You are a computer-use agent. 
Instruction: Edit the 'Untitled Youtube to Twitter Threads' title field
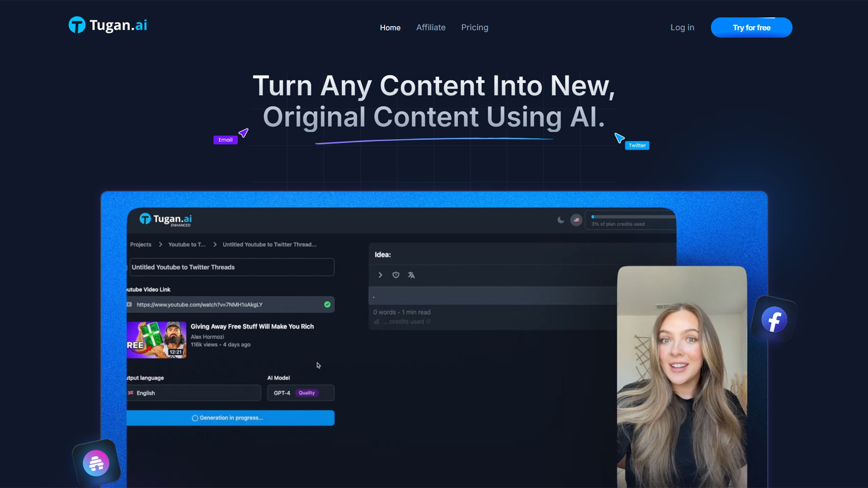coord(231,267)
